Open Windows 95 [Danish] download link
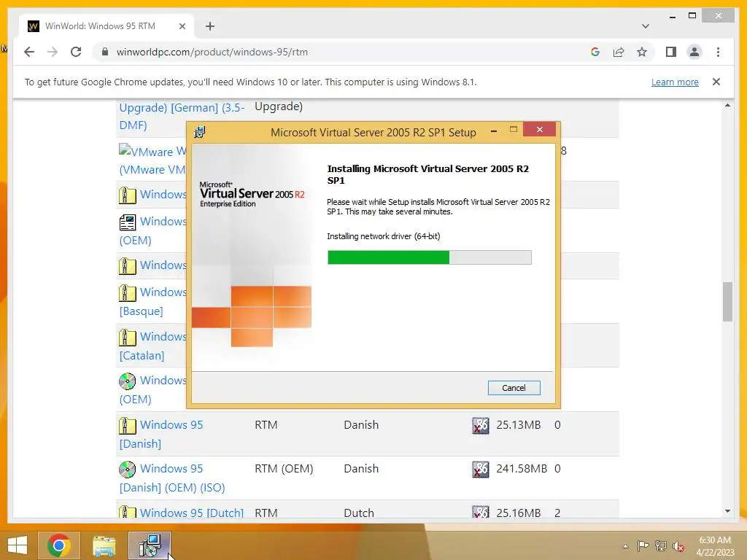The height and width of the screenshot is (560, 747). [x=161, y=434]
